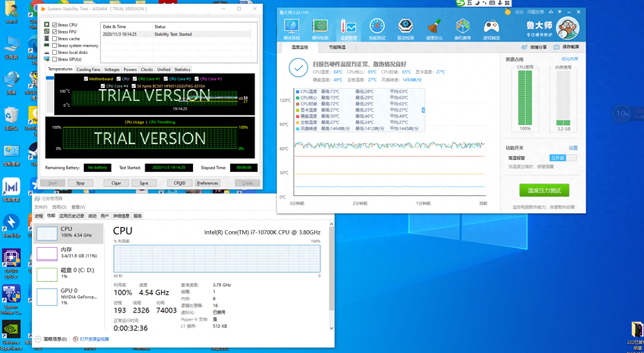
Task: Click Stop button in AIDA64
Action: click(x=80, y=183)
